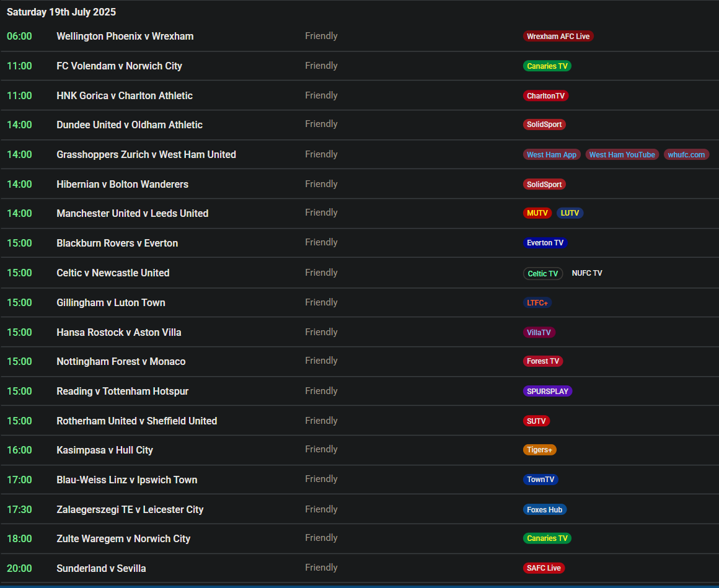The height and width of the screenshot is (588, 719).
Task: Select Kasimpasa v Hull City fixture
Action: [x=105, y=450]
